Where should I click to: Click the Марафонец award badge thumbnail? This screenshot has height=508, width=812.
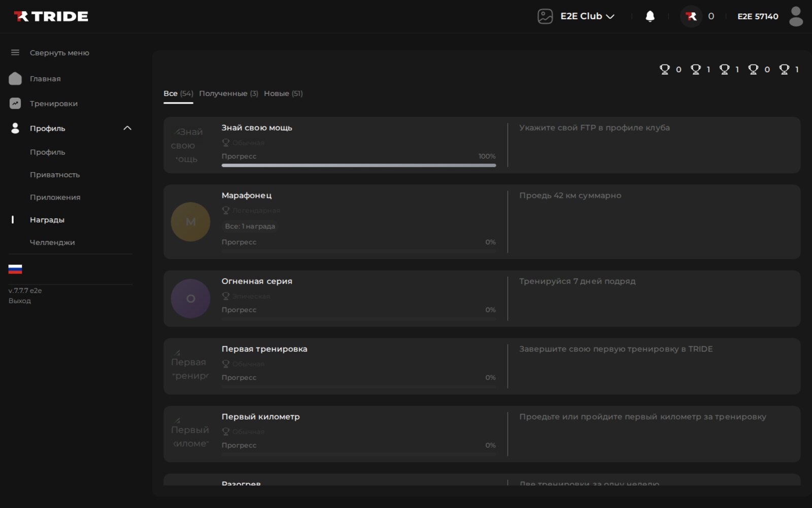[x=190, y=222]
